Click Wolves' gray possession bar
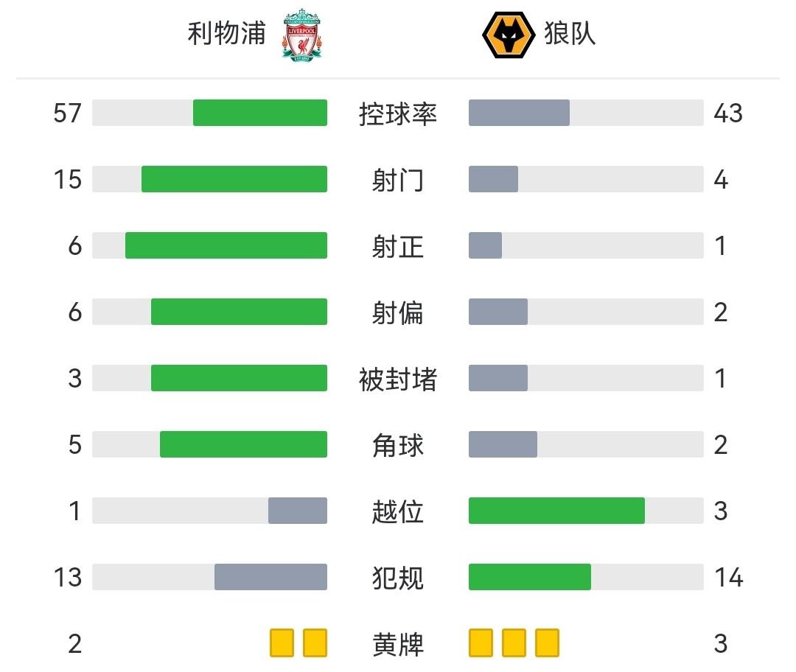796x672 pixels. tap(519, 113)
